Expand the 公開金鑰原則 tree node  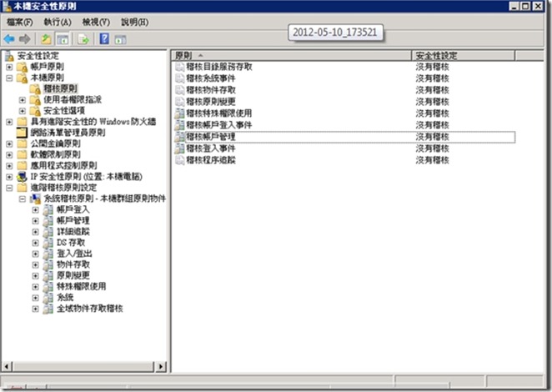point(9,143)
